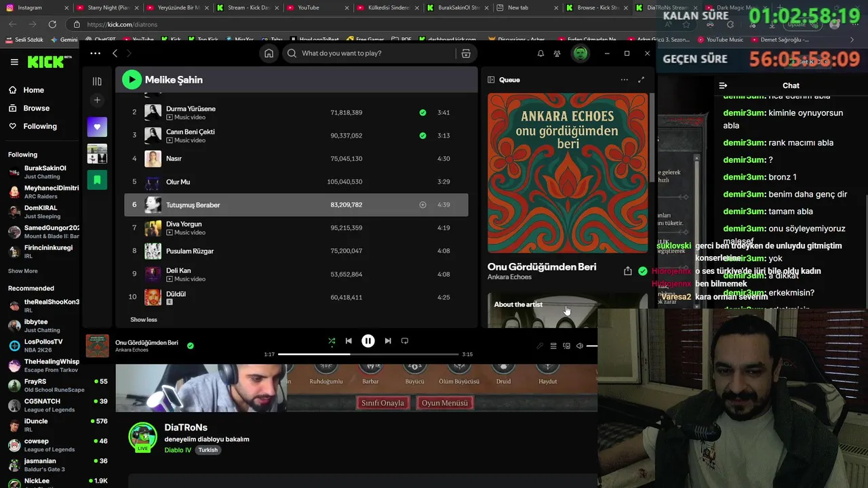Open Ankara Echoes artist in Queue panel
The height and width of the screenshot is (488, 868).
[x=509, y=277]
